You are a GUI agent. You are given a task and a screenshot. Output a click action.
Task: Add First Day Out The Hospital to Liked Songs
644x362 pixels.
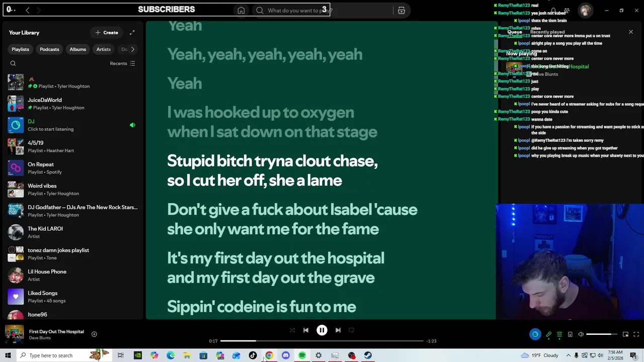pyautogui.click(x=94, y=334)
